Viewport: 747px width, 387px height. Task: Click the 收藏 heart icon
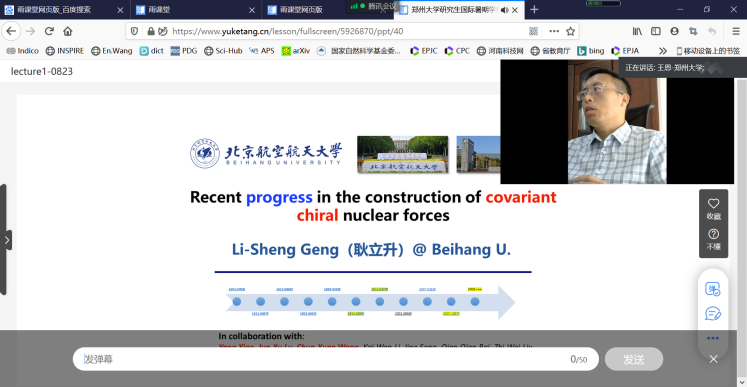click(713, 204)
